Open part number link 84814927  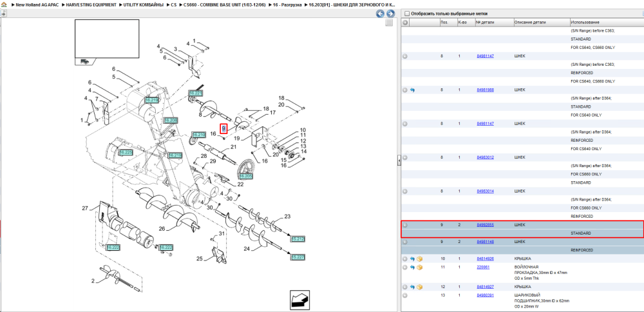click(485, 286)
